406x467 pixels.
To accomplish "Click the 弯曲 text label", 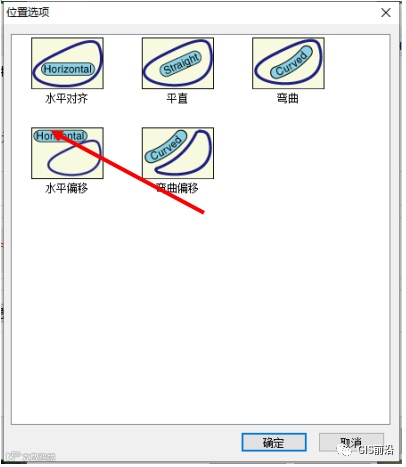I will (x=288, y=99).
